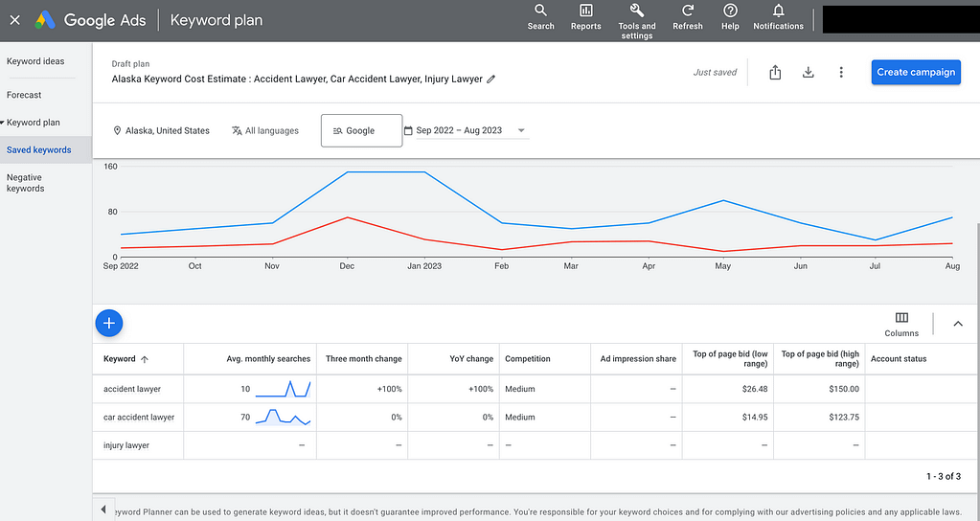
Task: Click the blue line peak at Dec
Action: 348,171
